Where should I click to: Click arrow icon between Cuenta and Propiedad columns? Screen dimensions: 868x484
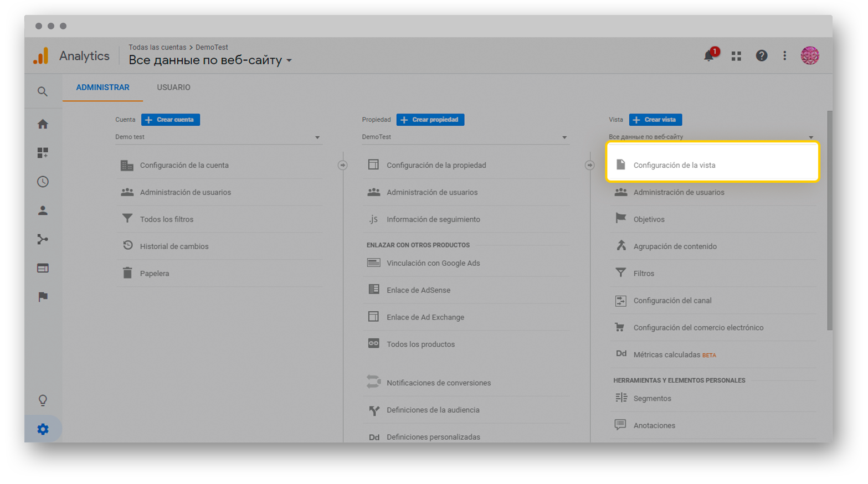pyautogui.click(x=343, y=165)
